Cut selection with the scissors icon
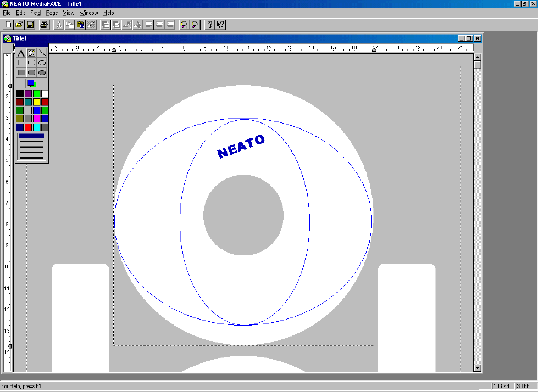538x392 pixels. (59, 25)
